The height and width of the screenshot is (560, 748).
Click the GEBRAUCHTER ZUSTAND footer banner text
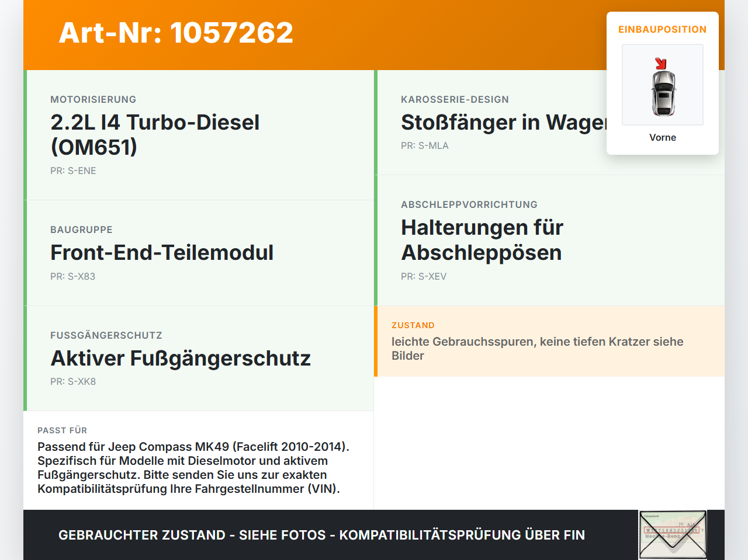[x=321, y=535]
